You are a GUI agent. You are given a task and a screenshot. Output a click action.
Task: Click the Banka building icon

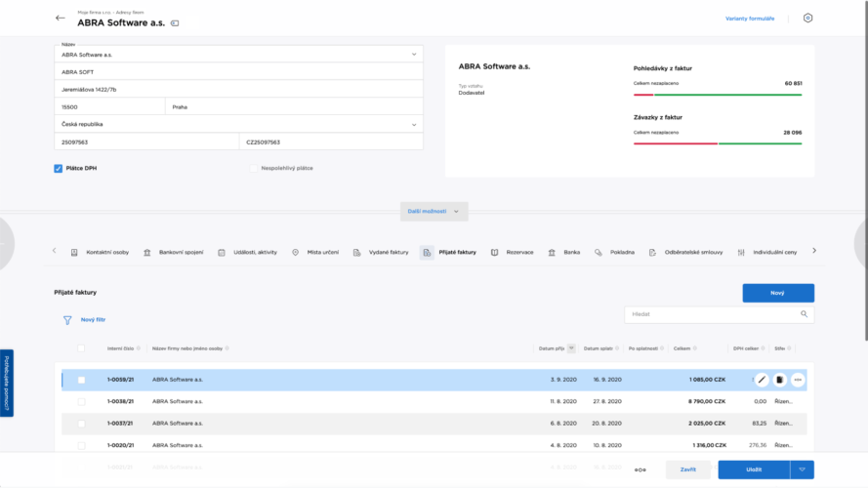(552, 253)
